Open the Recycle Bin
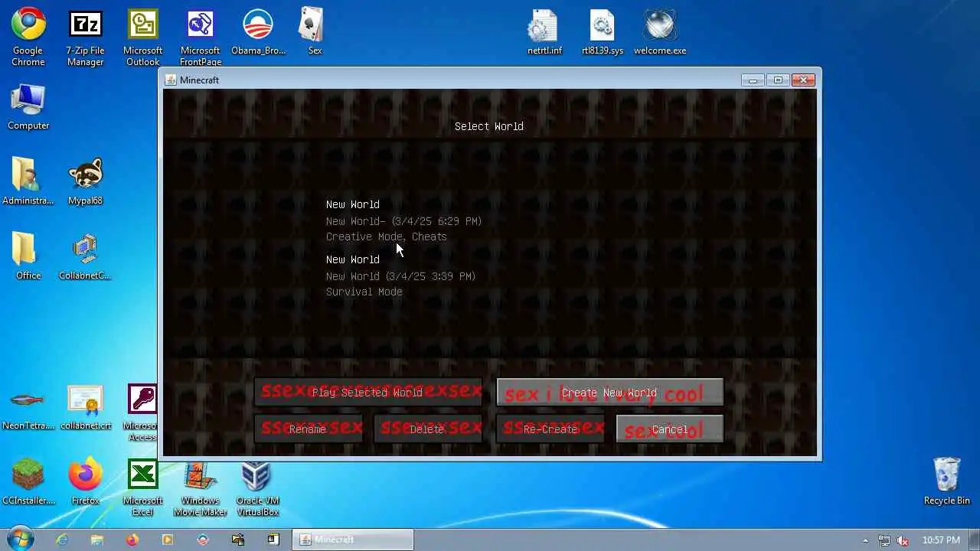Image resolution: width=980 pixels, height=551 pixels. click(x=947, y=482)
